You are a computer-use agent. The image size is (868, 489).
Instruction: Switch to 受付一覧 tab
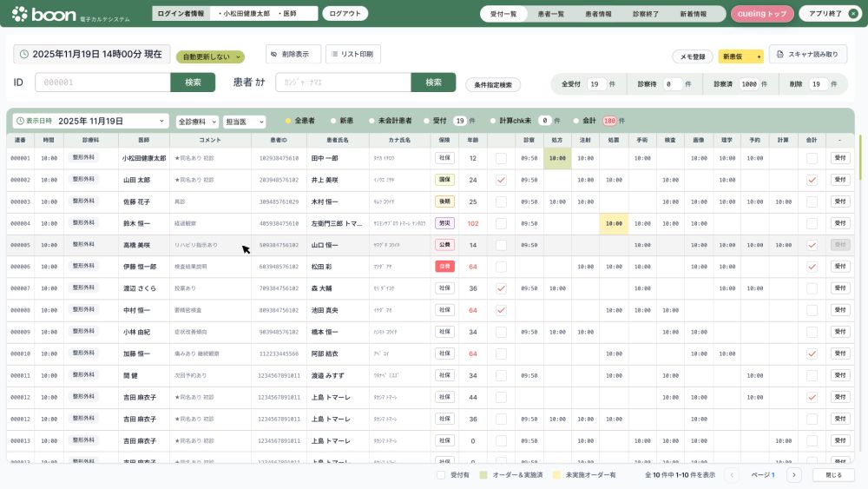(503, 14)
